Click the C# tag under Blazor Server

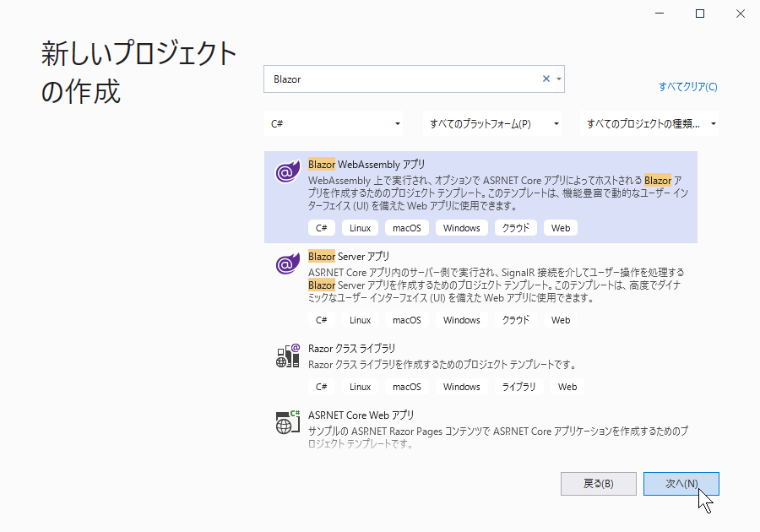(322, 320)
